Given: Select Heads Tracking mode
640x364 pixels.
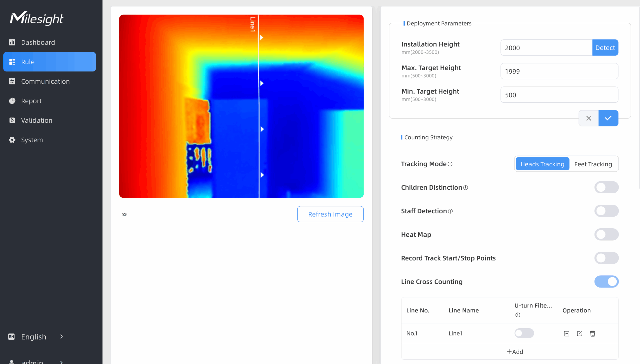Looking at the screenshot, I should tap(542, 164).
